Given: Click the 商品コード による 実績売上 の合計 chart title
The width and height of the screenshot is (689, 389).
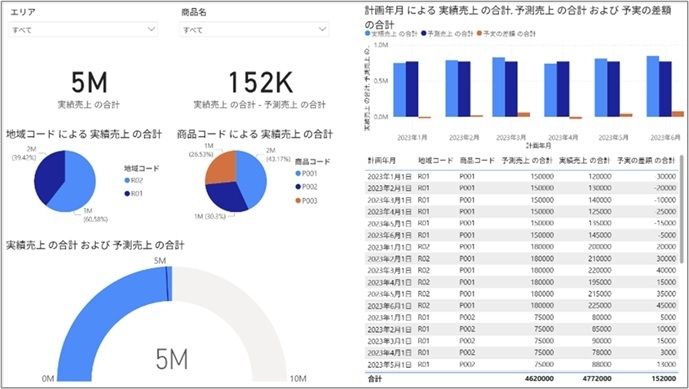Looking at the screenshot, I should pyautogui.click(x=255, y=134).
